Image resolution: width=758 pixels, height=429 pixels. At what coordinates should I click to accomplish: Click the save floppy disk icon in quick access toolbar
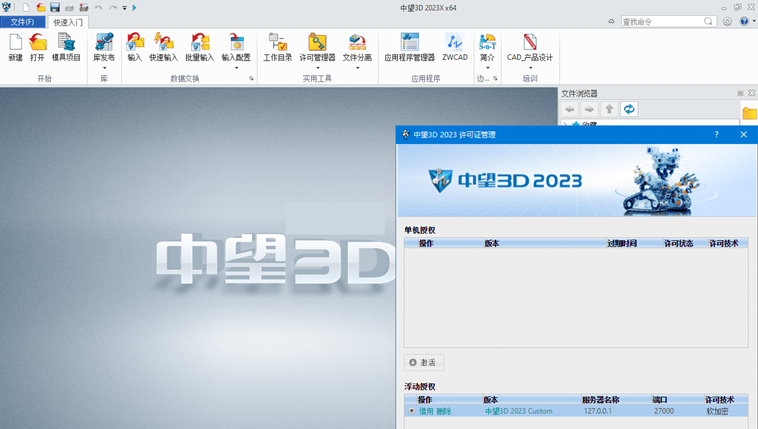[x=55, y=7]
